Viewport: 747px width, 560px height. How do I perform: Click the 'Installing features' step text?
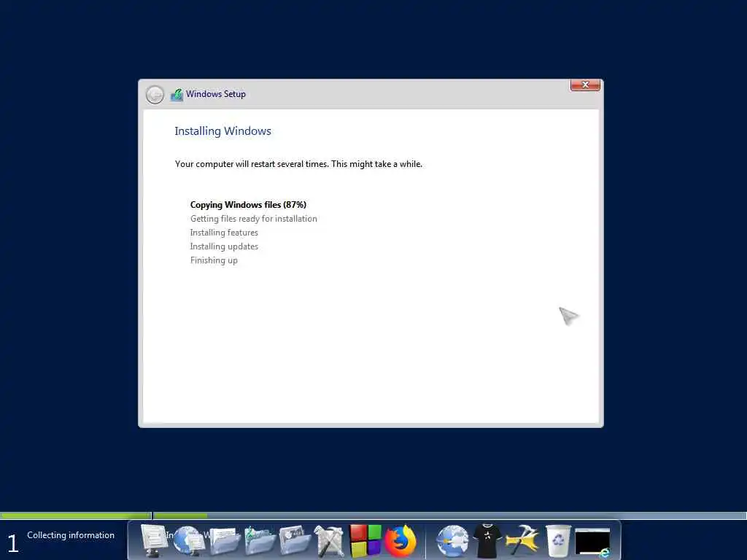[224, 233]
